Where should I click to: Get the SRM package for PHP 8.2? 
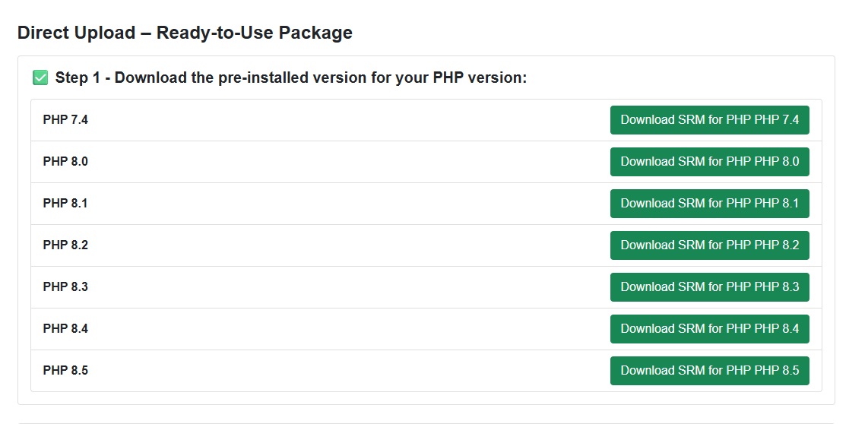click(x=709, y=245)
